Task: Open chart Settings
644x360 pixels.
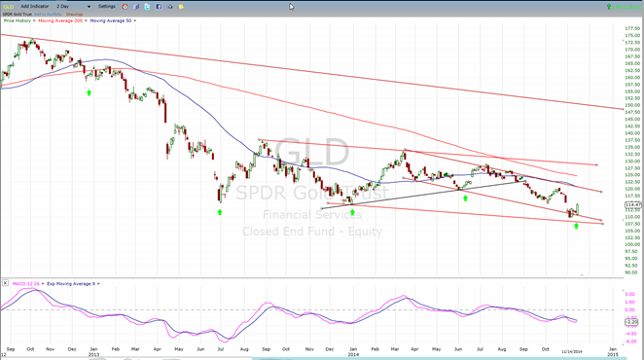Action: tap(107, 7)
